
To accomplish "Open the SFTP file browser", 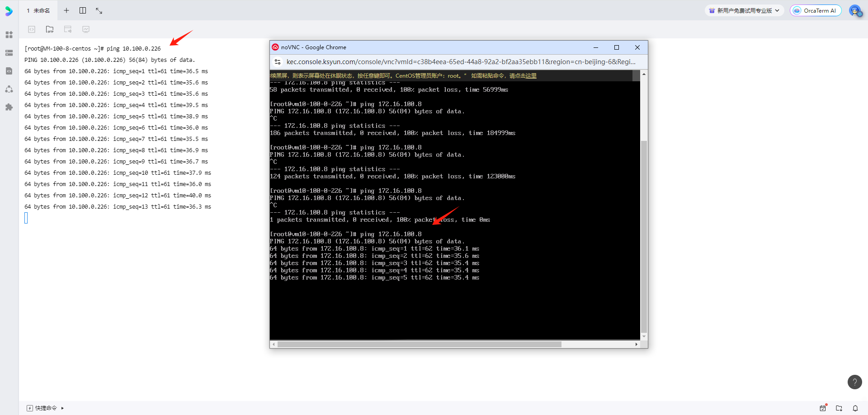I will 50,29.
